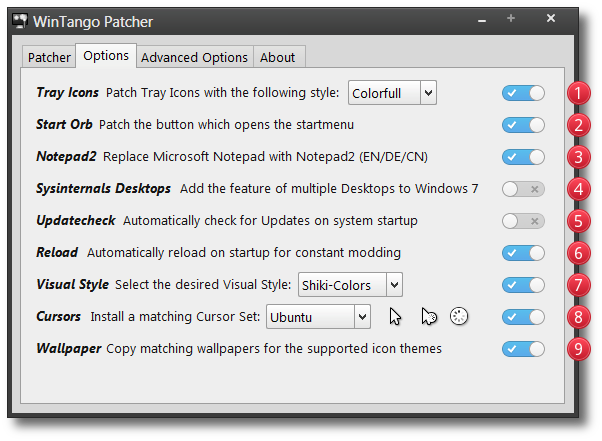This screenshot has height=441, width=602.
Task: Toggle off the Tray Icons switch
Action: click(x=523, y=93)
